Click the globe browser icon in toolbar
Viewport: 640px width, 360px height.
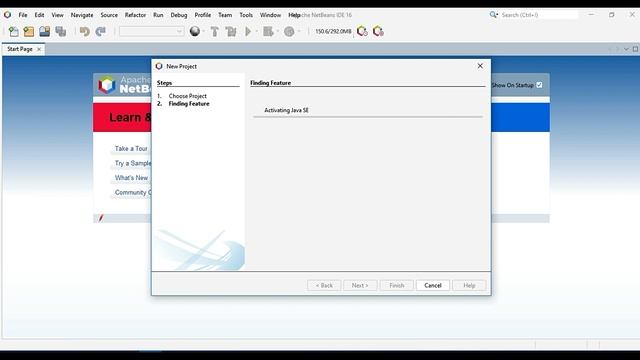click(x=195, y=31)
